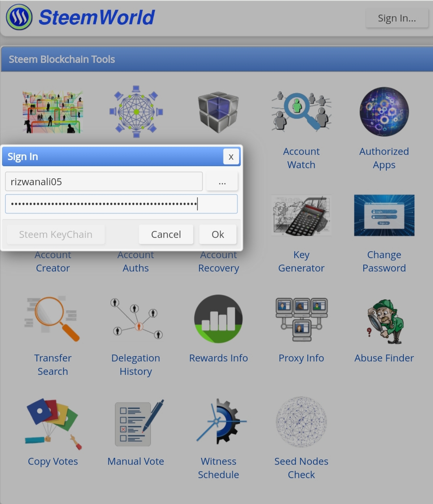Open the Abuse Finder detective icon
The image size is (433, 504).
click(x=385, y=322)
